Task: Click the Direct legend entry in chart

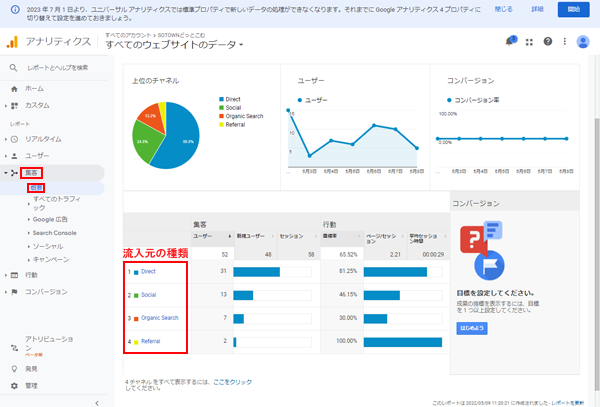Action: [230, 99]
